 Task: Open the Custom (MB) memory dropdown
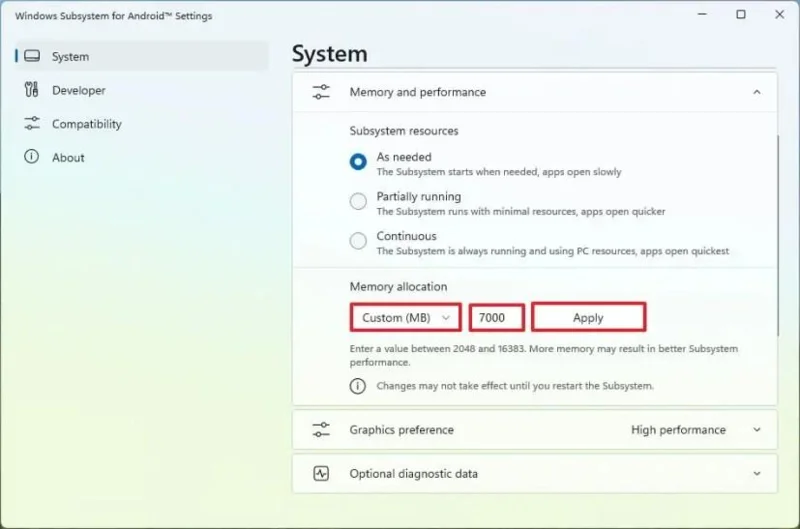coord(406,317)
